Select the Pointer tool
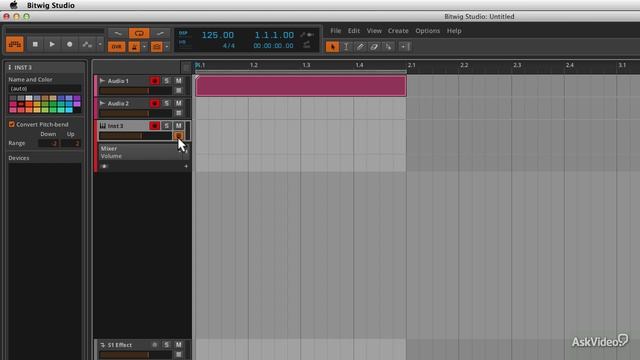The image size is (640, 360). [332, 47]
